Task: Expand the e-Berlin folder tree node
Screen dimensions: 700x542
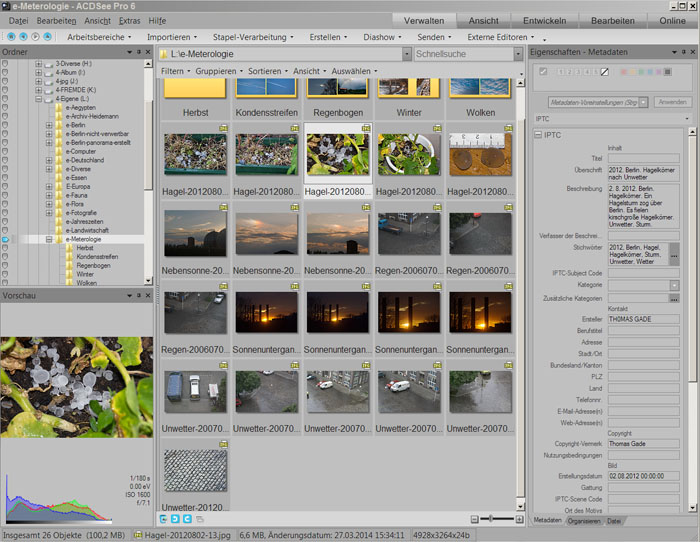Action: click(x=48, y=125)
